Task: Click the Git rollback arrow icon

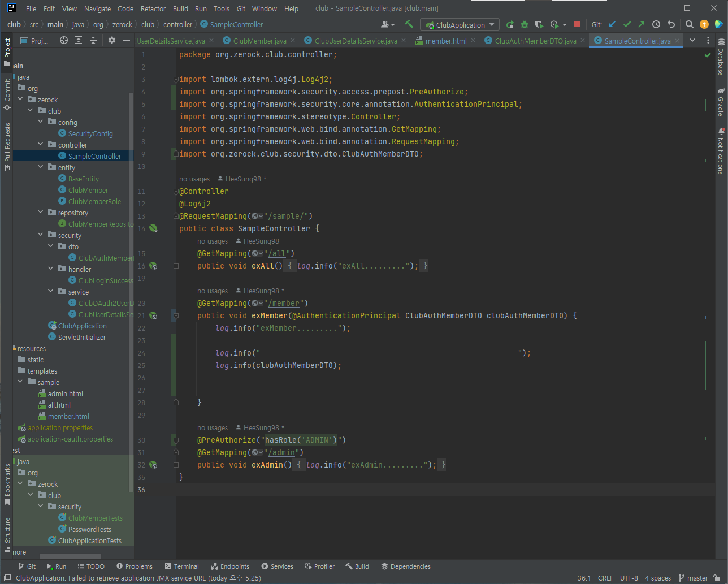Action: coord(671,24)
